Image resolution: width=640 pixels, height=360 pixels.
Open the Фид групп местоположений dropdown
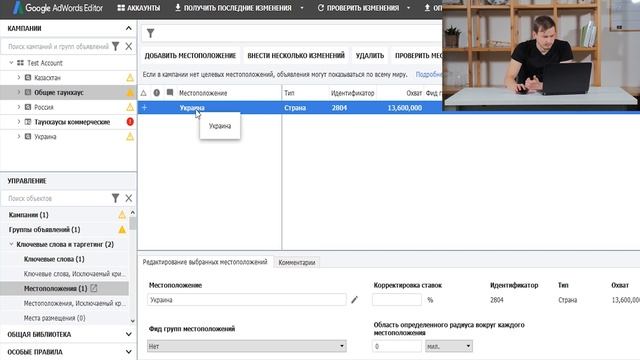(x=247, y=346)
